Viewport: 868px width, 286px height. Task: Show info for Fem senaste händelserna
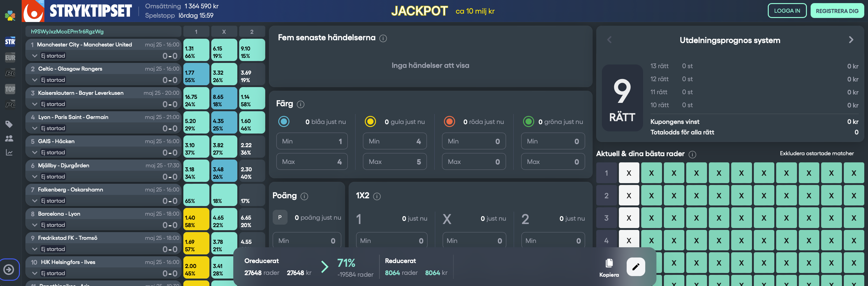(383, 38)
